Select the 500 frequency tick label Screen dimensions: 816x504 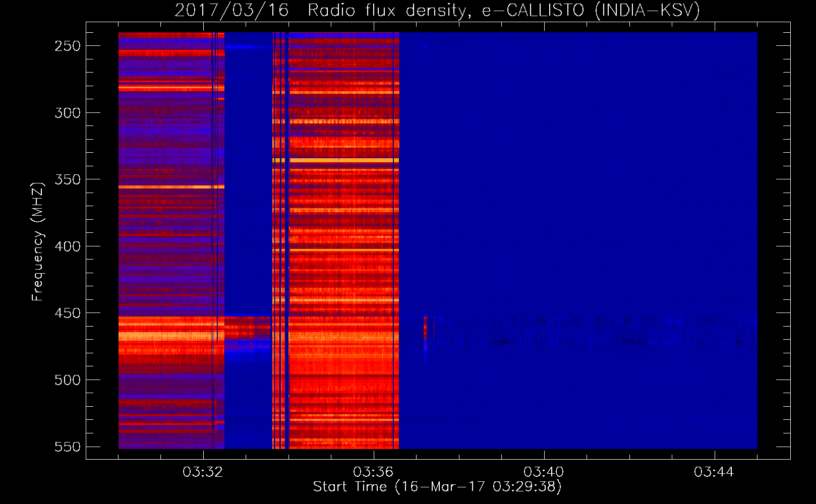point(68,380)
